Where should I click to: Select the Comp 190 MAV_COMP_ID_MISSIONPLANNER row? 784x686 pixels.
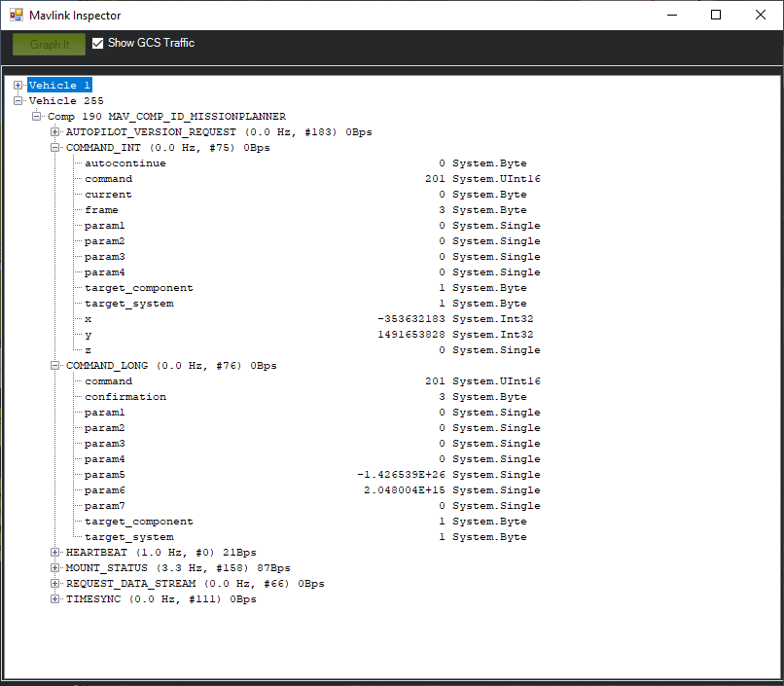[x=166, y=117]
